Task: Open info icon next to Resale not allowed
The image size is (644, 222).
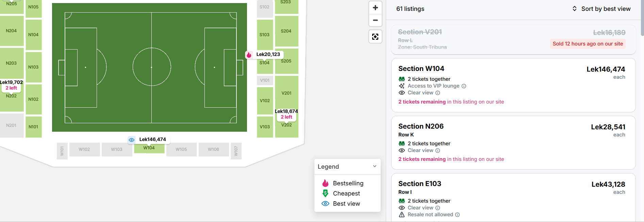Action: [x=458, y=215]
